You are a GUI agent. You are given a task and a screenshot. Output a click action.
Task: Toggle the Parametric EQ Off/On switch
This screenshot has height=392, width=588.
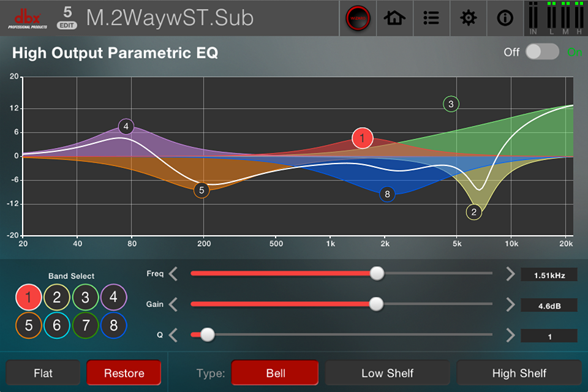542,52
